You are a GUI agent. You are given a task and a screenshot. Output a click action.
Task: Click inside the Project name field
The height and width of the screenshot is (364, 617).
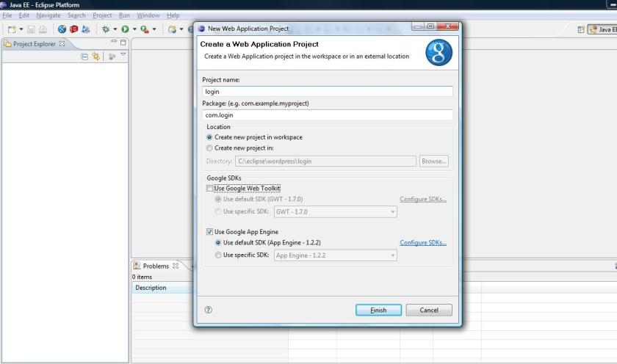pos(328,92)
